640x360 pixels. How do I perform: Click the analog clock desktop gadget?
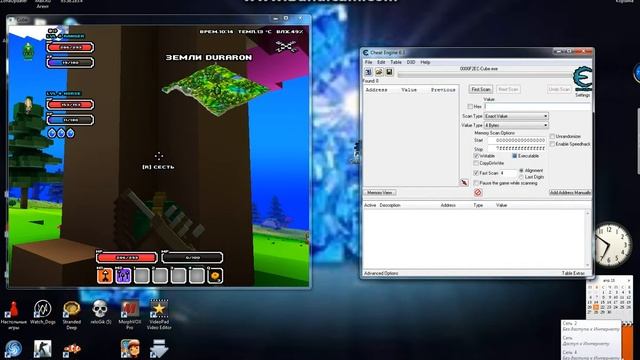point(612,244)
